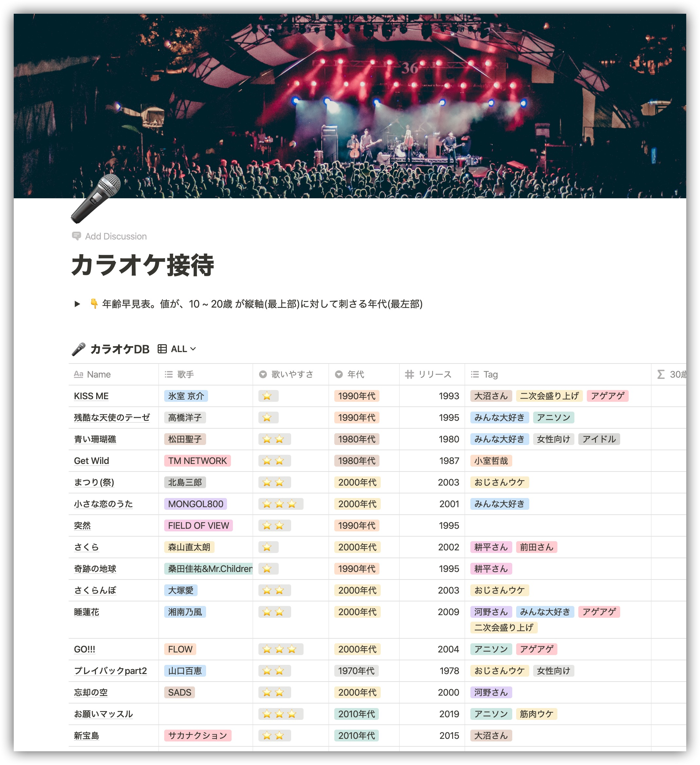Click the 年代 column select icon
The width and height of the screenshot is (700, 765).
(339, 374)
